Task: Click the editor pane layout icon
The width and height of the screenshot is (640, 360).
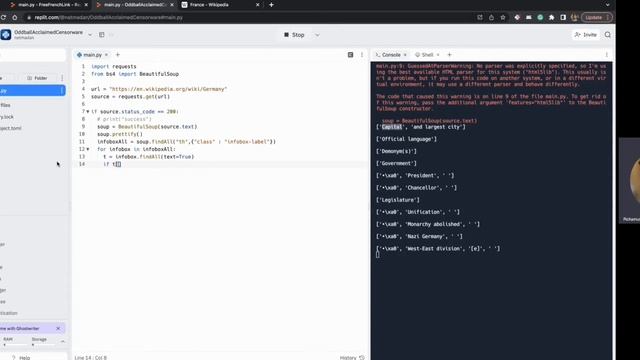Action: pos(350,55)
